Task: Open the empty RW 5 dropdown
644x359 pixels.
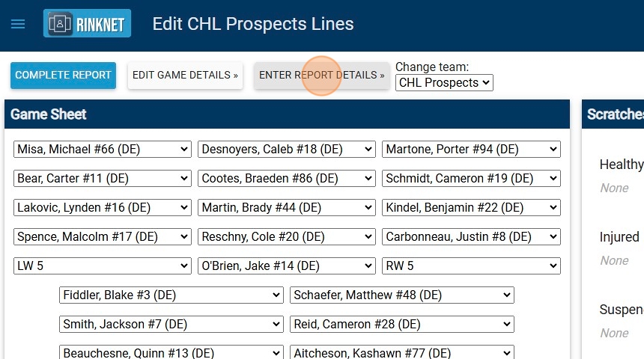Action: click(470, 266)
